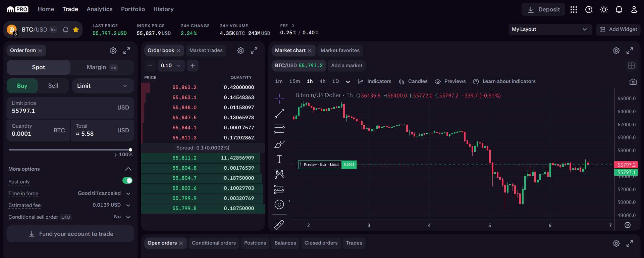Open the chart Indicators button
644x258 pixels.
coord(374,81)
